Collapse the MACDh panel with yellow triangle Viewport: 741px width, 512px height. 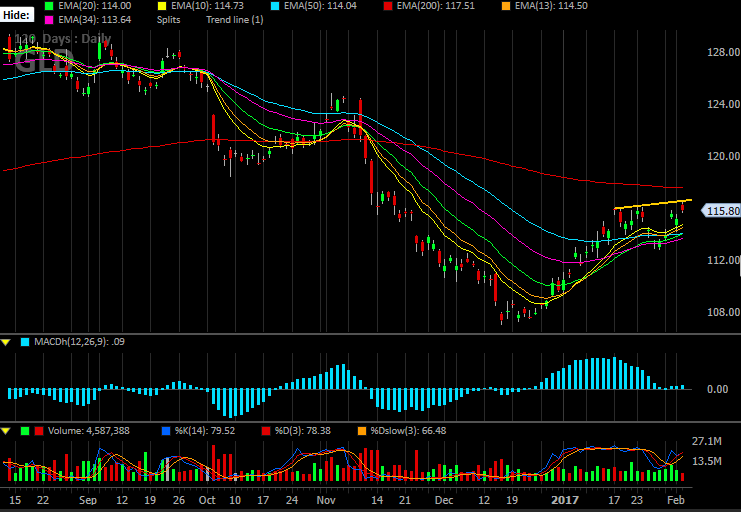(6, 342)
